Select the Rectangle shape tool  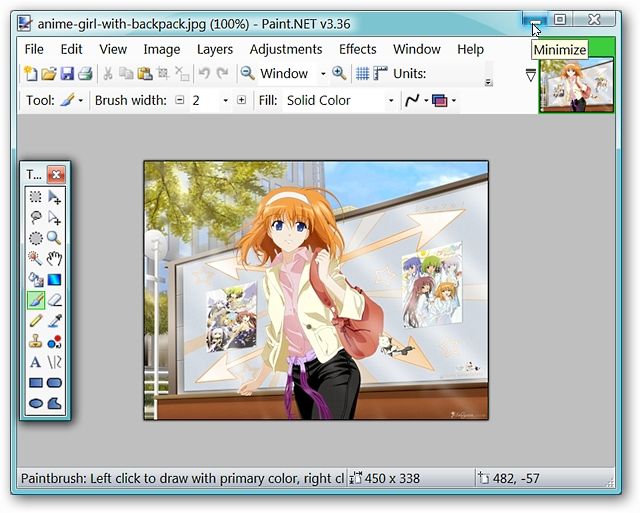pos(36,383)
